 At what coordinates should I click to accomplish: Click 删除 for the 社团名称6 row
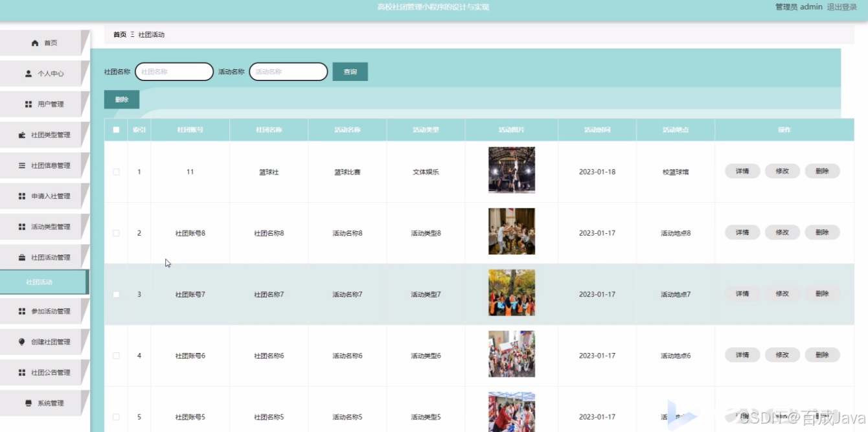pos(822,355)
